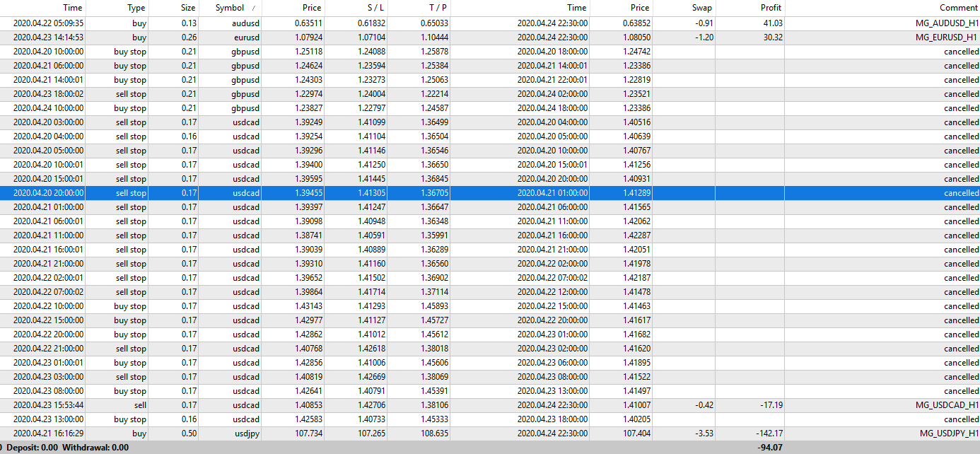Click the close price 1.41256
The width and height of the screenshot is (980, 454).
[637, 165]
